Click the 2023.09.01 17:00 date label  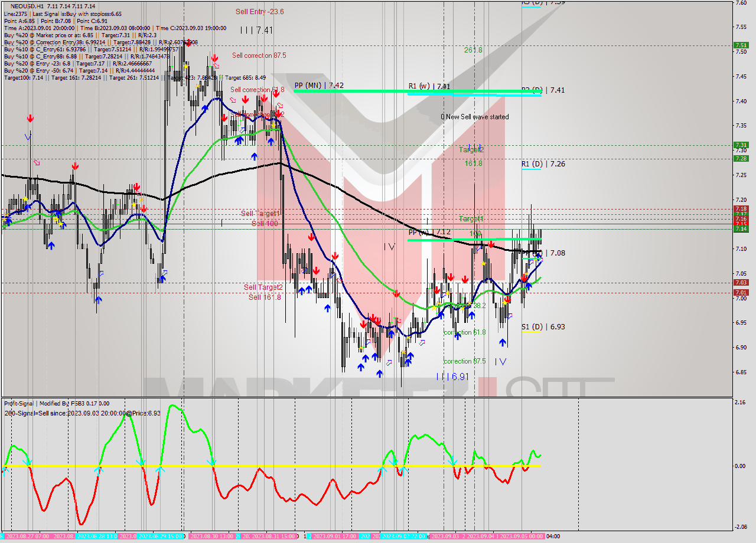[334, 537]
